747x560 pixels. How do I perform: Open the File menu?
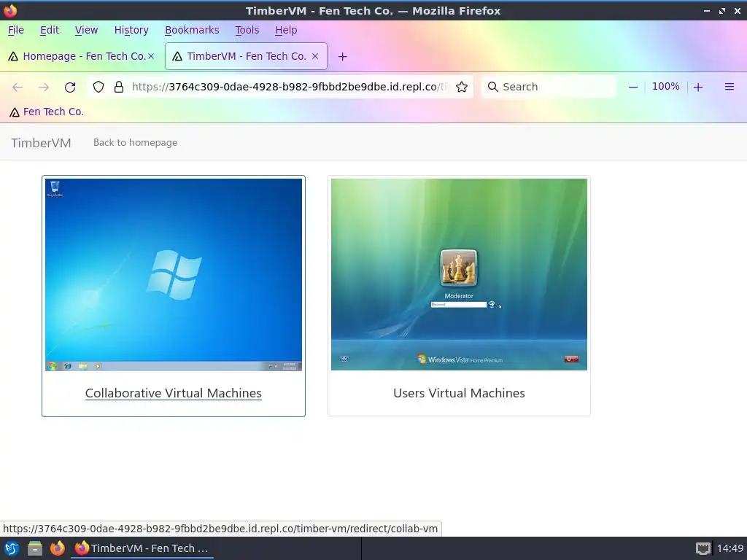(16, 30)
